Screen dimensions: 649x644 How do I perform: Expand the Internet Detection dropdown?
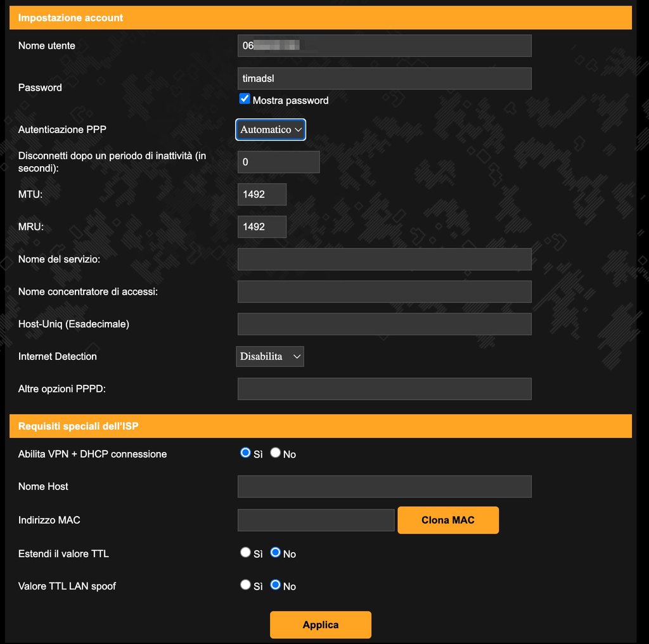click(270, 356)
